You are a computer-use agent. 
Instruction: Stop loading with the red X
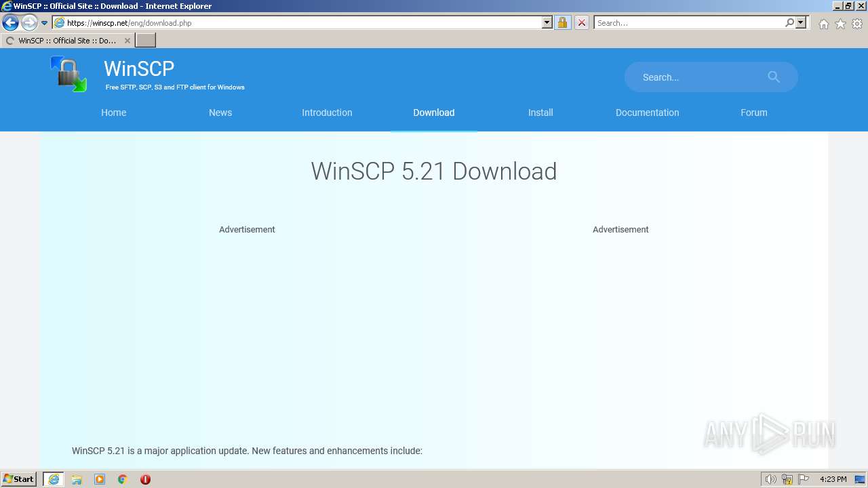pyautogui.click(x=581, y=22)
